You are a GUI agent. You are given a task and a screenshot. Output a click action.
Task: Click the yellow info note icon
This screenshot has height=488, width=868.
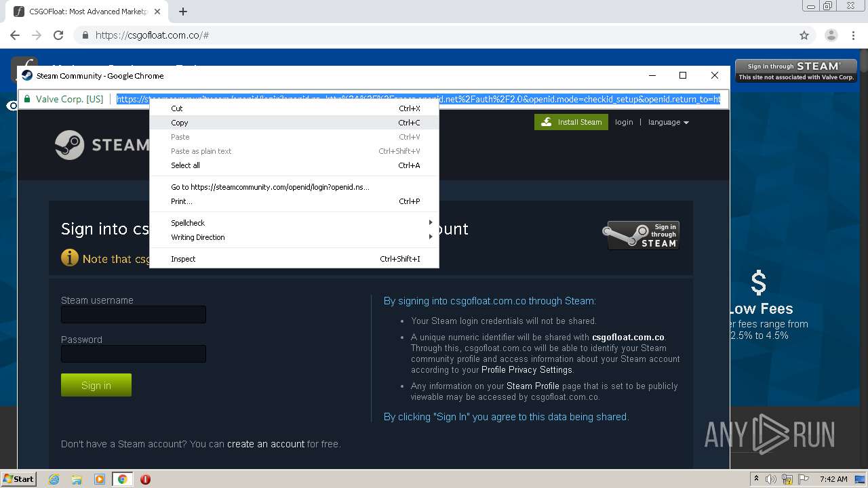[x=70, y=258]
